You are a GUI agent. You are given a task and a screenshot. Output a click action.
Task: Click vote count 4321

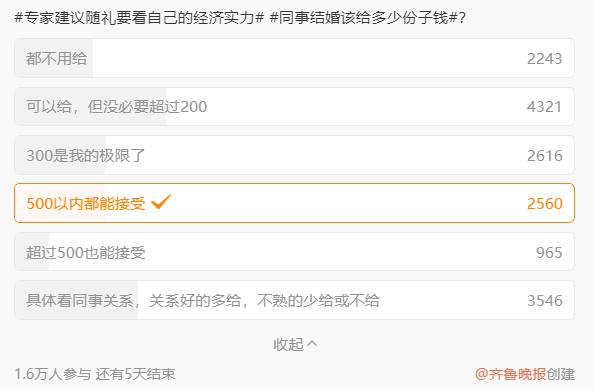(544, 107)
